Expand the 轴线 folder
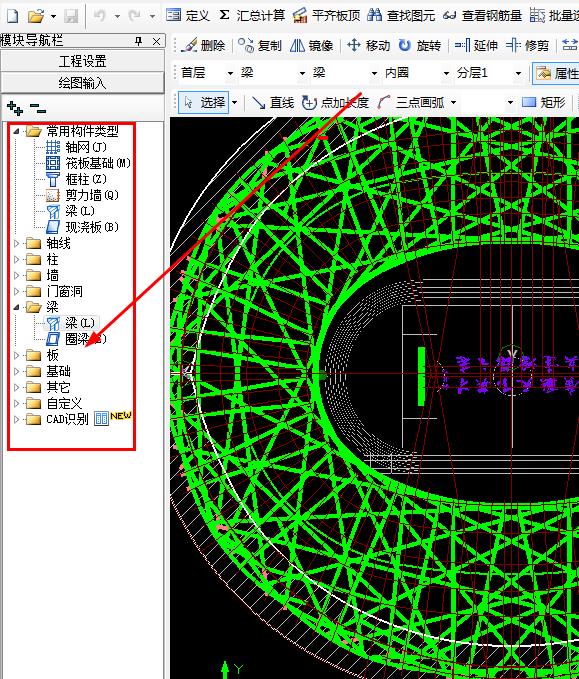Viewport: 579px width, 679px height. point(16,243)
